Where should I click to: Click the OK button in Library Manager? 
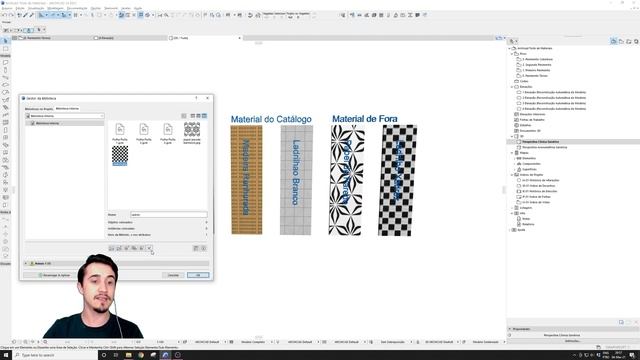[x=198, y=276]
